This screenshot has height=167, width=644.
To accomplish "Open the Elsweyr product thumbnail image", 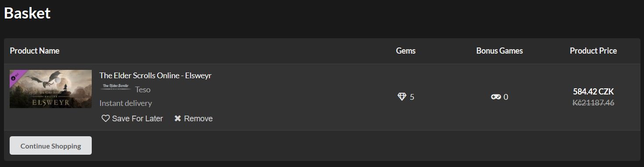I will [x=50, y=89].
